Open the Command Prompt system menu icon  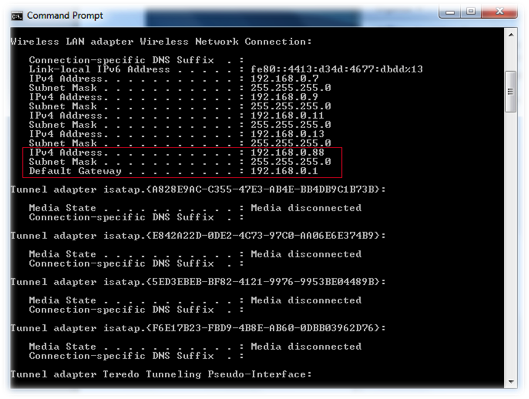17,16
